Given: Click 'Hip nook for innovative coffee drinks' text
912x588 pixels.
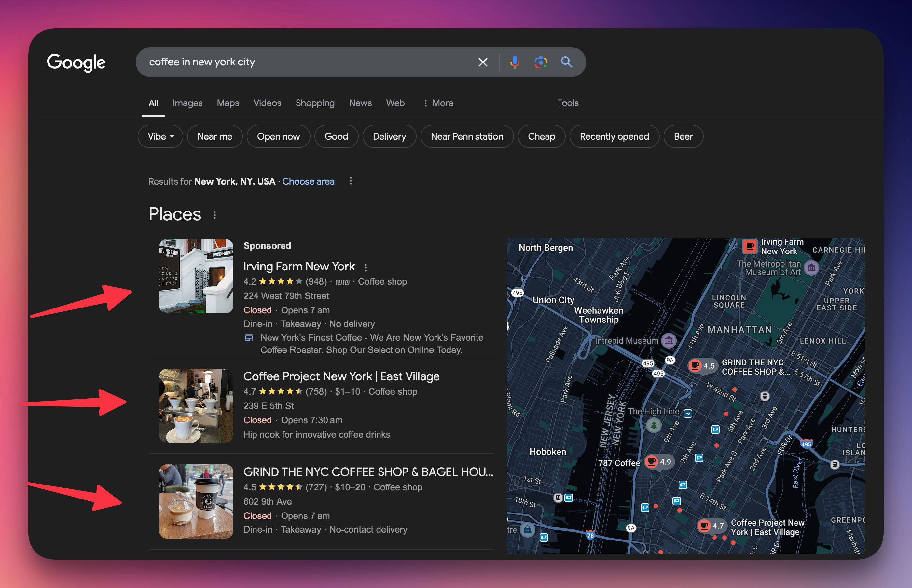Looking at the screenshot, I should tap(317, 434).
